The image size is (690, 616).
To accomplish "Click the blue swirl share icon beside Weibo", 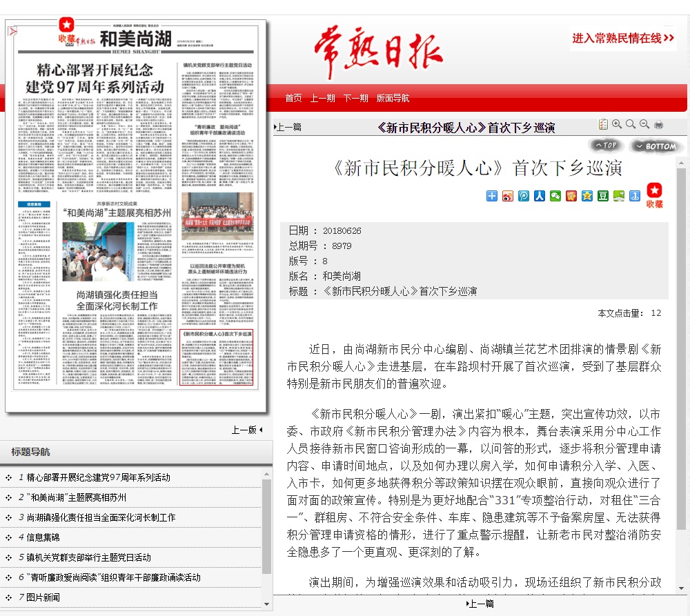I will [523, 196].
